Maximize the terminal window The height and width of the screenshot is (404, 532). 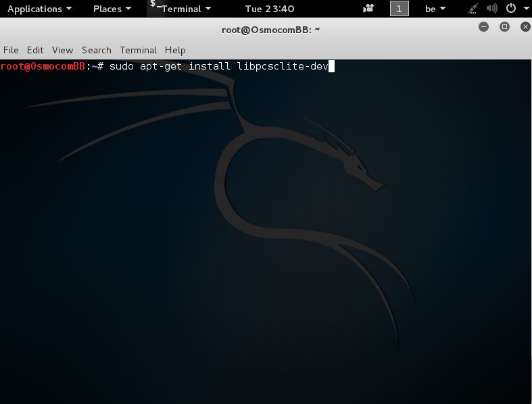click(x=504, y=26)
